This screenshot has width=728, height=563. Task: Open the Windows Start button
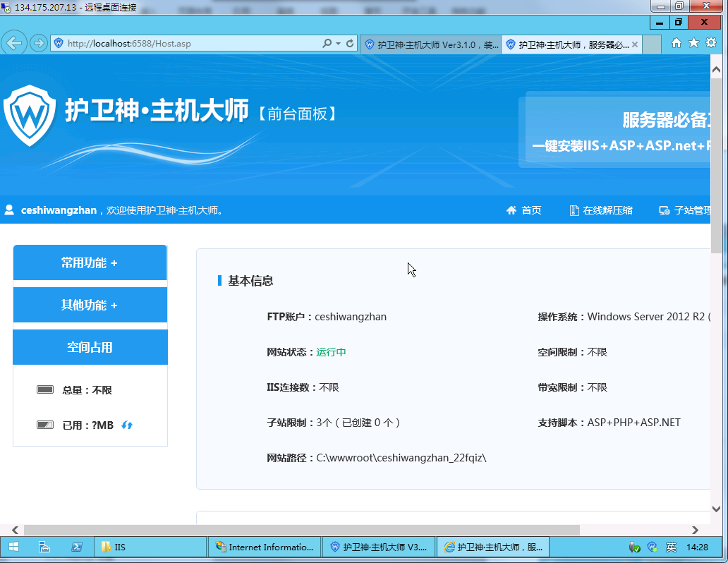(x=13, y=547)
